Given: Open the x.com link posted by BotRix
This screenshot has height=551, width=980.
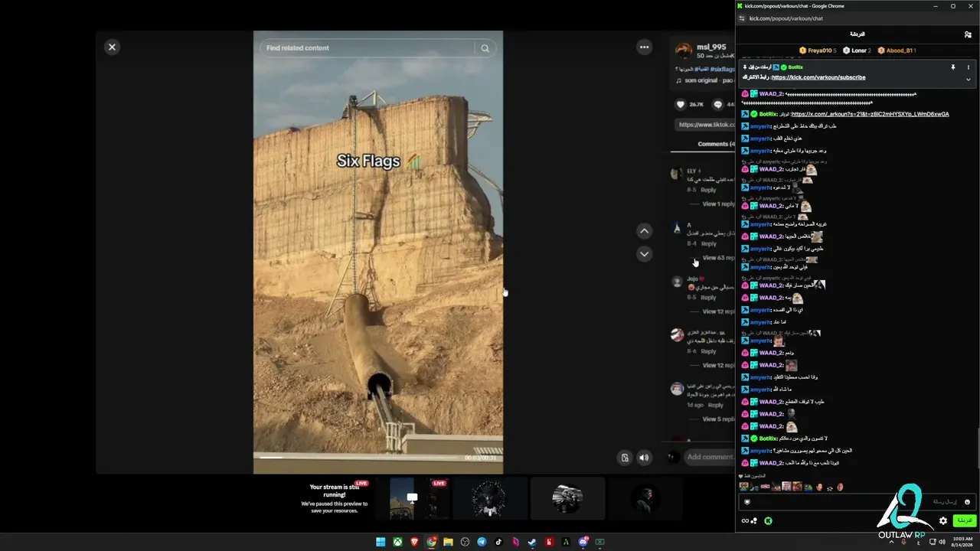Looking at the screenshot, I should [870, 114].
